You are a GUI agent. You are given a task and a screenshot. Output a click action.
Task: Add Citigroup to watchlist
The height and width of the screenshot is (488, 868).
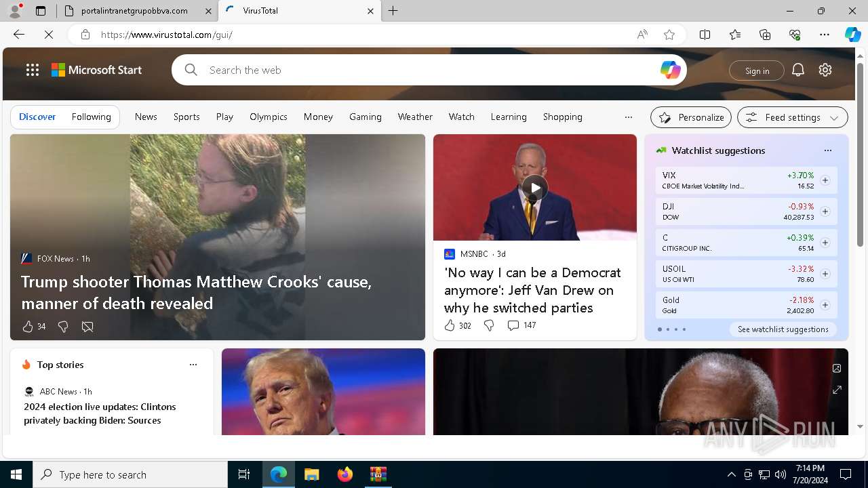(825, 243)
